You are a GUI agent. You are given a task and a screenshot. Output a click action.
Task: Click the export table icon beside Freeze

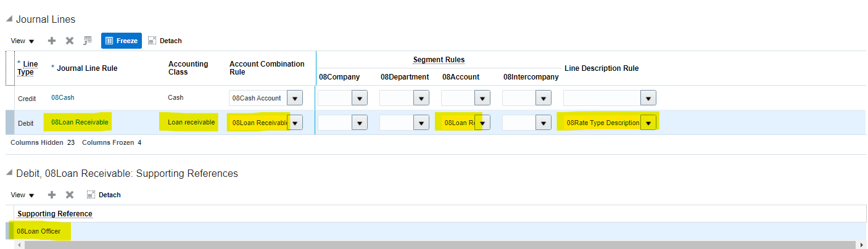tap(88, 41)
